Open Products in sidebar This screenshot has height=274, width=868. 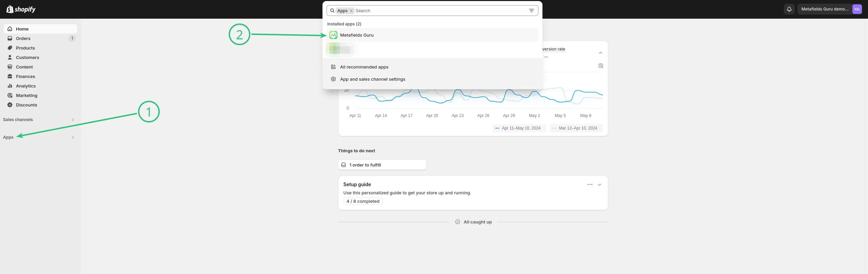coord(40,48)
